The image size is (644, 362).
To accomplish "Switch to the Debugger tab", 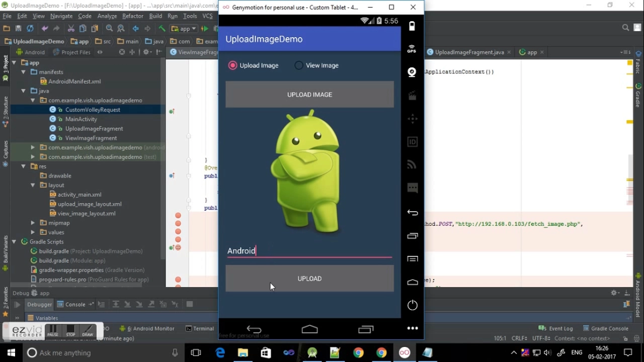I will [40, 304].
